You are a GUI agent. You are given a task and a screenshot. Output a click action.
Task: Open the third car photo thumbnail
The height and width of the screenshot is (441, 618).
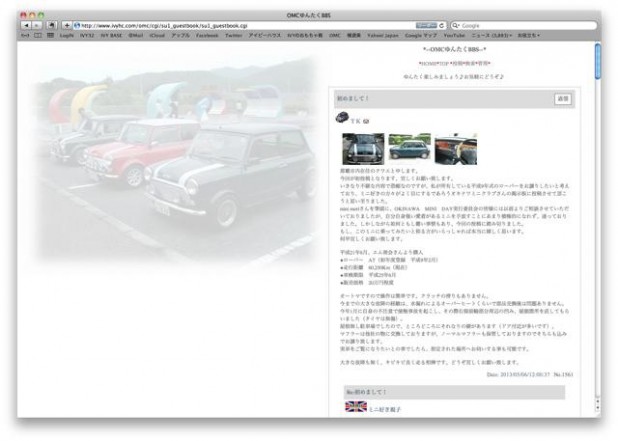tap(455, 149)
